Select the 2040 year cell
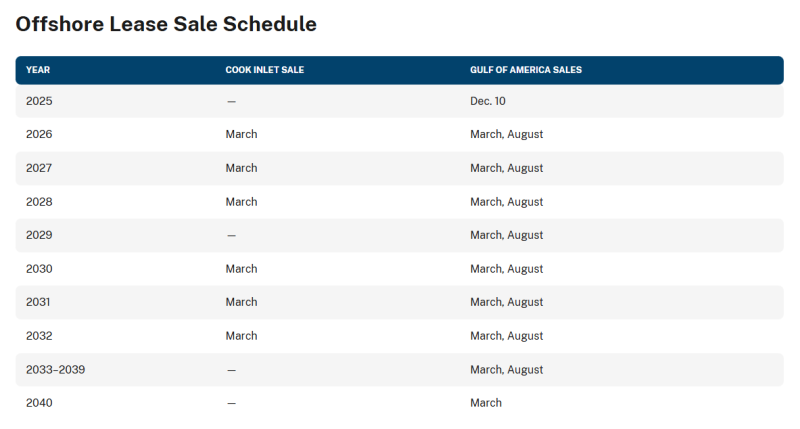 pyautogui.click(x=39, y=403)
